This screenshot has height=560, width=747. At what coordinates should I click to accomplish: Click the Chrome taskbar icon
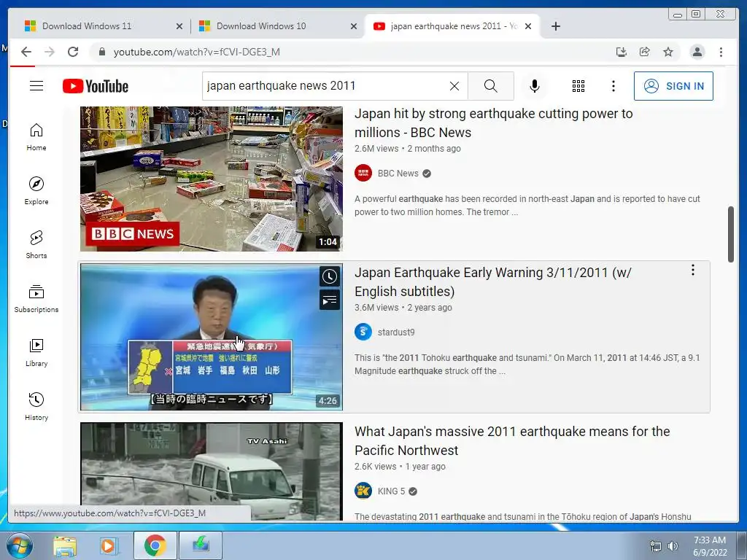coord(155,545)
